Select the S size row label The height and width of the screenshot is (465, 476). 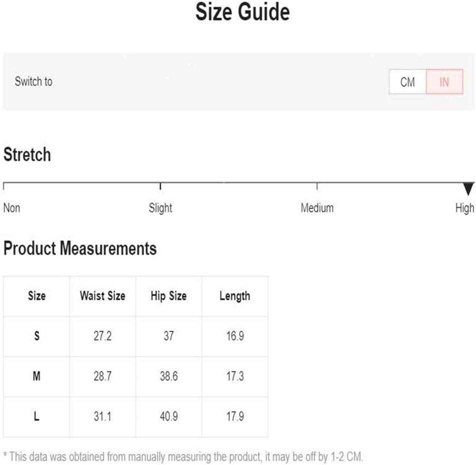tap(36, 336)
